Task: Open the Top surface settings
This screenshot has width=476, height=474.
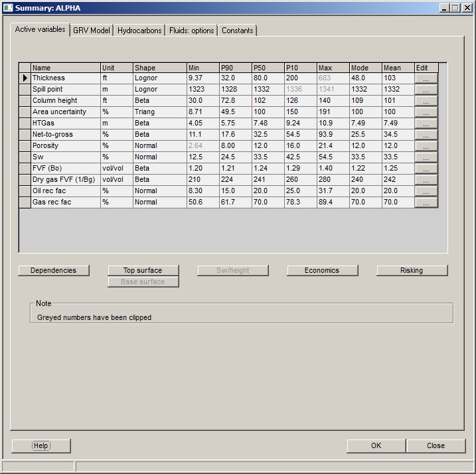Action: [143, 270]
